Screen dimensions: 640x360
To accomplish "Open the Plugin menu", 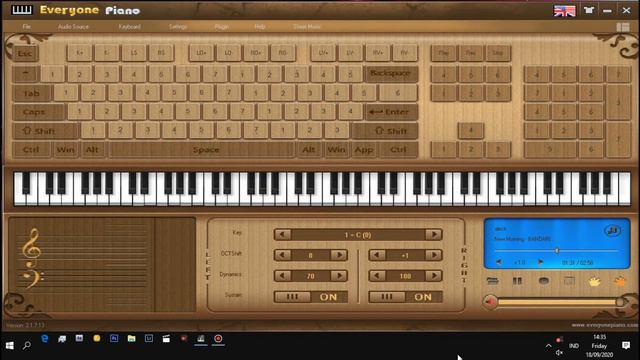I will point(222,27).
